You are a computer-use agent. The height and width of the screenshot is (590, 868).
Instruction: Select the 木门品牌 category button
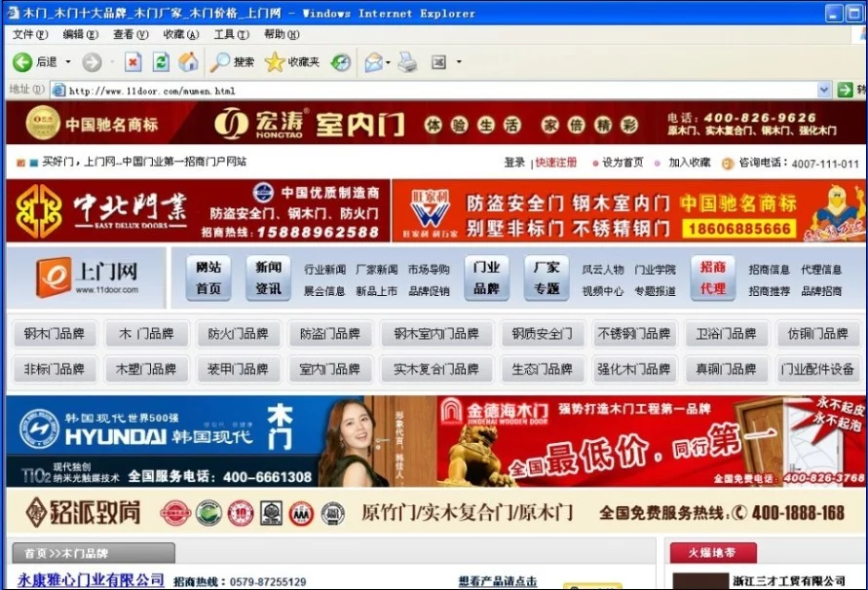coord(146,334)
